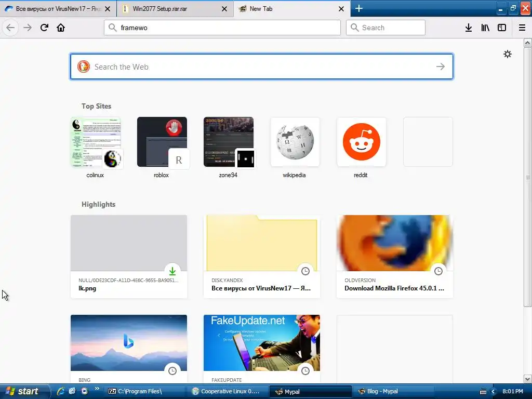Click green download badge on lk.png card

172,271
